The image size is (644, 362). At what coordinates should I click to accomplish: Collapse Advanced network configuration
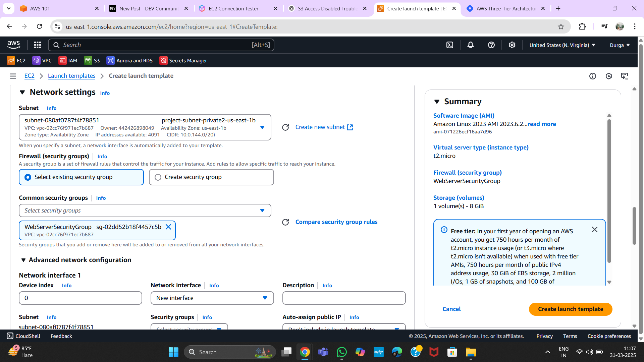pos(23,260)
